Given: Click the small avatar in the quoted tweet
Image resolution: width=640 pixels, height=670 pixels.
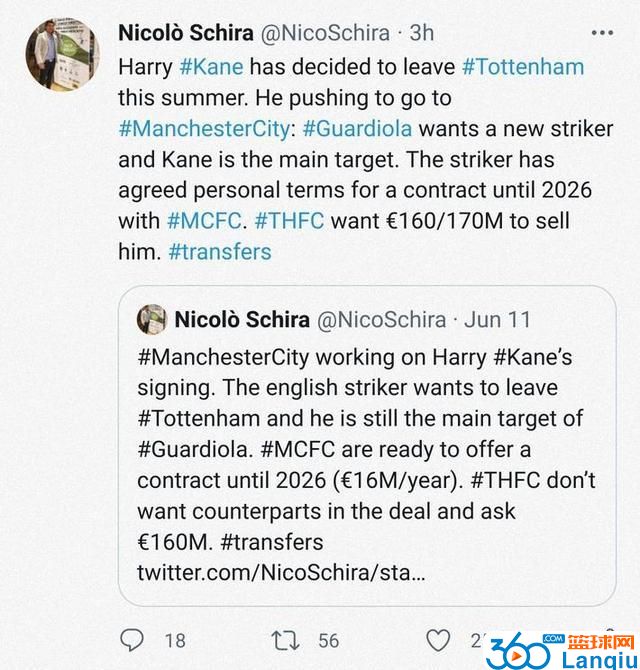Looking at the screenshot, I should (x=152, y=319).
